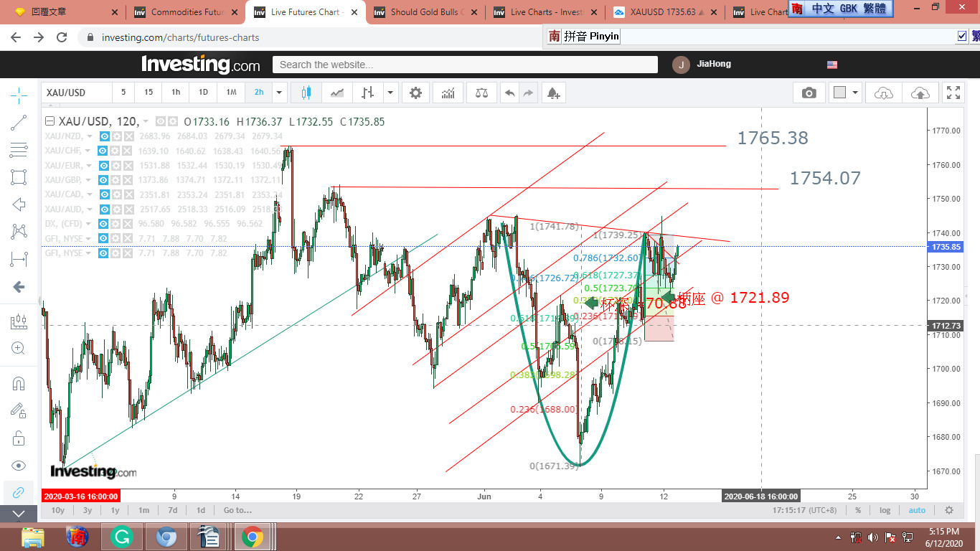
Task: Save chart layout to cloud
Action: tap(920, 93)
